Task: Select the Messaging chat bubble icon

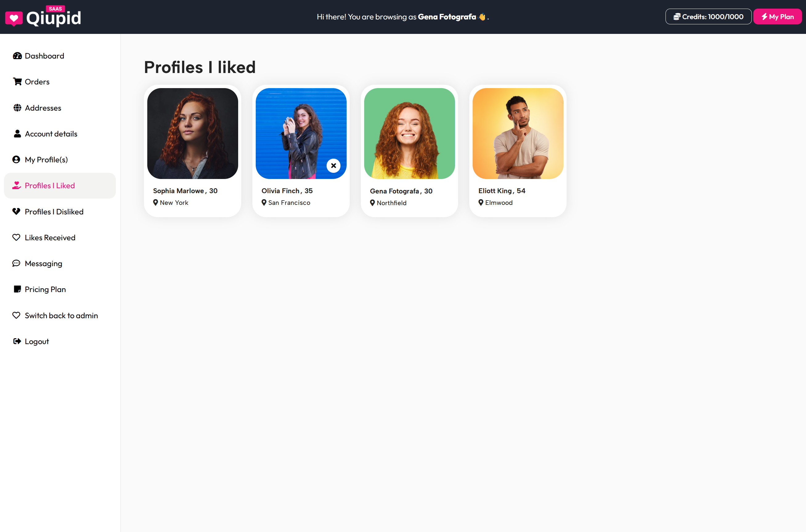Action: point(17,263)
